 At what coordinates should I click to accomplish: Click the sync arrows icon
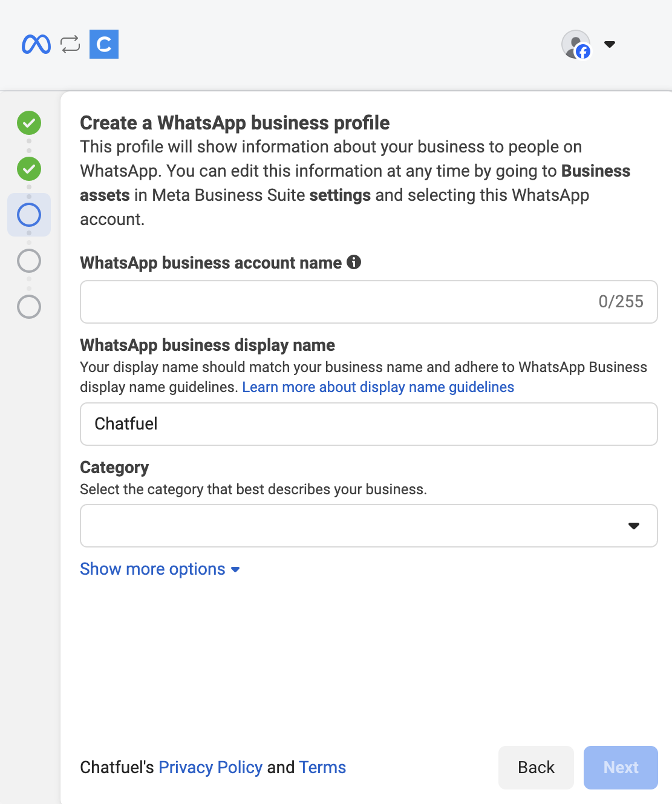pos(70,44)
